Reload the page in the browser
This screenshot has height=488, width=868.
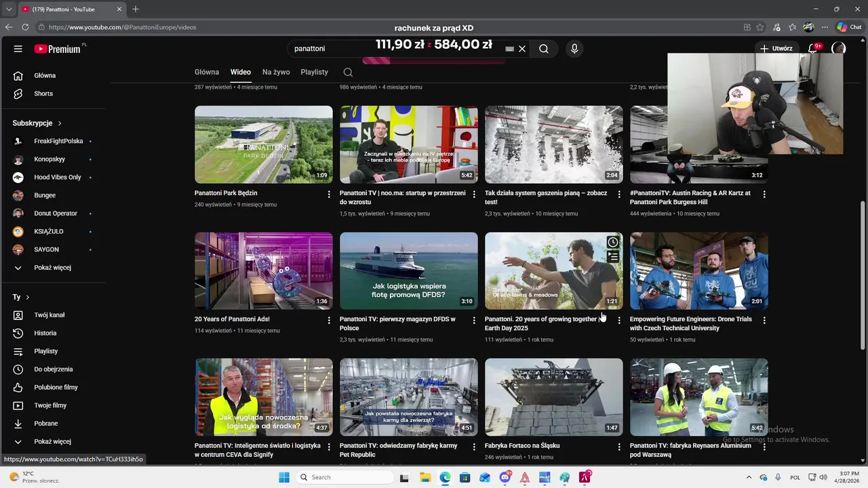tap(25, 27)
